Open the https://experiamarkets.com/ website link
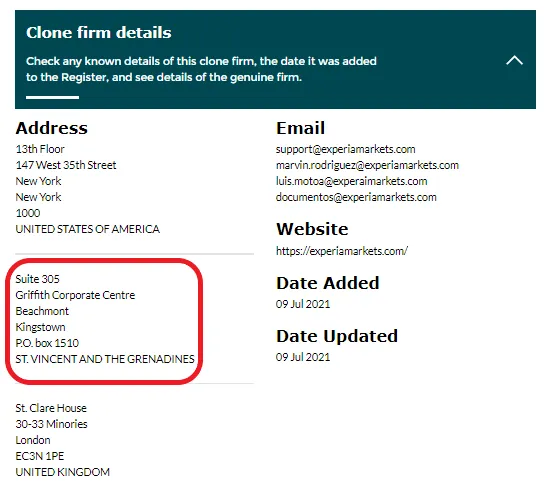This screenshot has height=488, width=548. (x=341, y=251)
